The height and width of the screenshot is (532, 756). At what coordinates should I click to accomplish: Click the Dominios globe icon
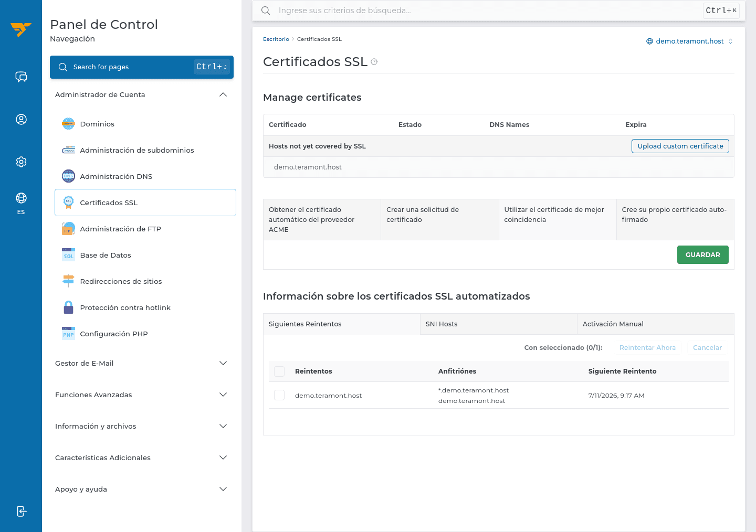click(x=68, y=124)
